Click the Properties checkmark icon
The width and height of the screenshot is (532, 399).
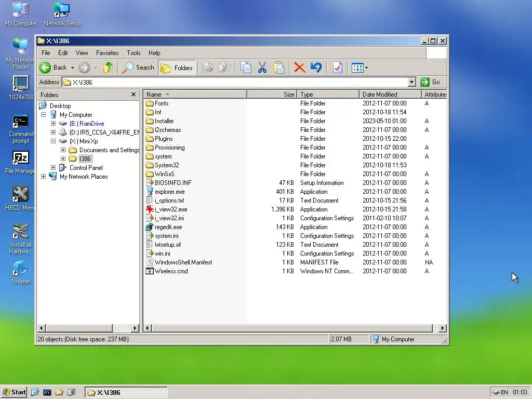point(337,68)
